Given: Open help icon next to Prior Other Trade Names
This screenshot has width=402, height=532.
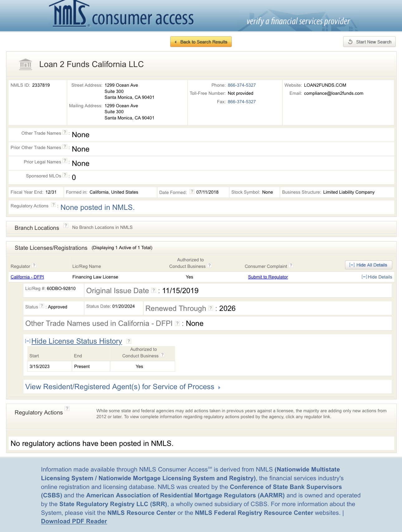Looking at the screenshot, I should pyautogui.click(x=65, y=147).
